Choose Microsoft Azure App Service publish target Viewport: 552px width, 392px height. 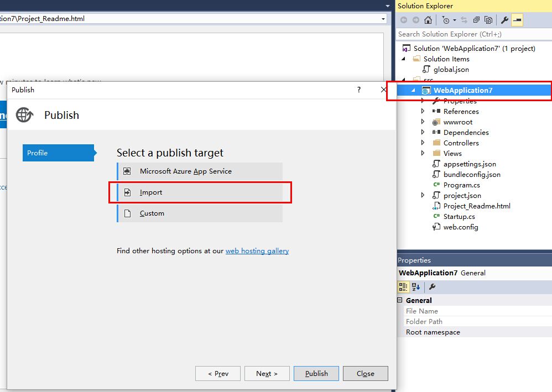[x=200, y=171]
